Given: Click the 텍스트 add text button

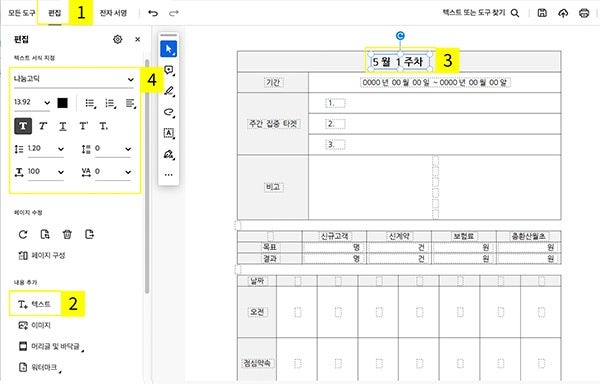Looking at the screenshot, I should pyautogui.click(x=34, y=304).
